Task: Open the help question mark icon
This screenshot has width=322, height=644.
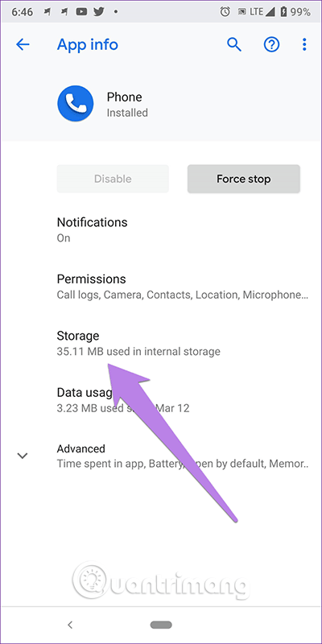Action: 271,44
